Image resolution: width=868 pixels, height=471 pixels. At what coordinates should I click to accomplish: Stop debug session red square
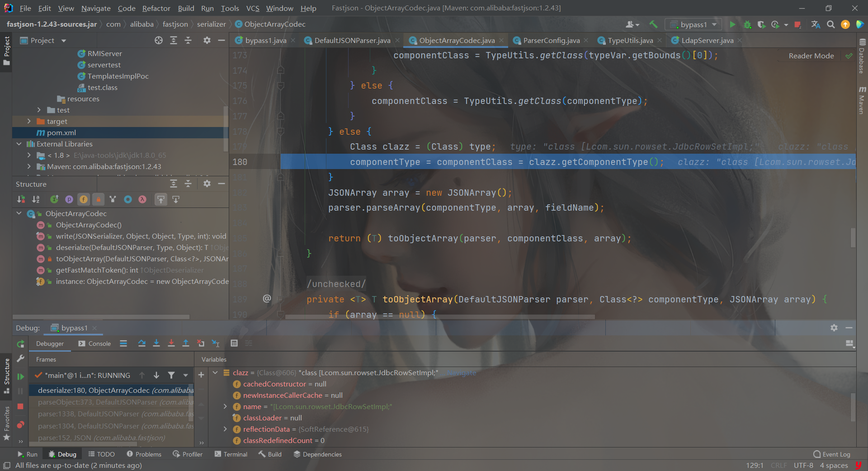click(20, 406)
